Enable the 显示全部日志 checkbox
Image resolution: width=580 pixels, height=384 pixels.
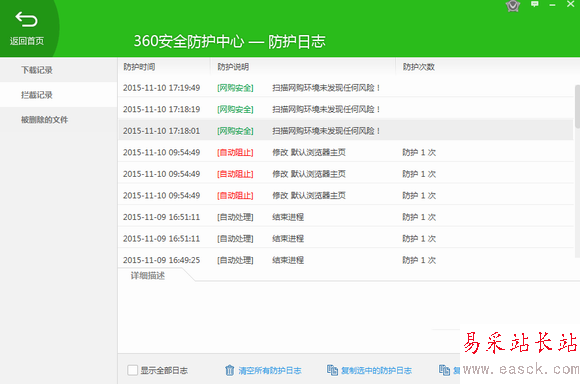click(132, 370)
